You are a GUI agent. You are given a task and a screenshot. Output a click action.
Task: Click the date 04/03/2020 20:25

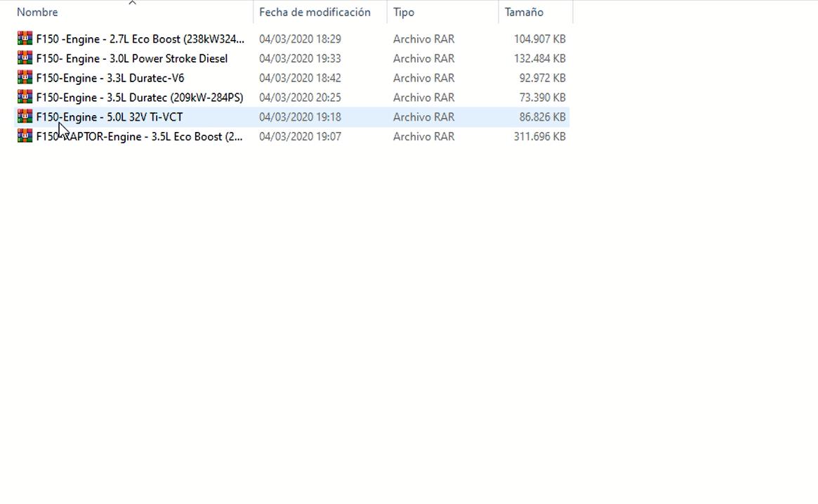click(x=300, y=98)
